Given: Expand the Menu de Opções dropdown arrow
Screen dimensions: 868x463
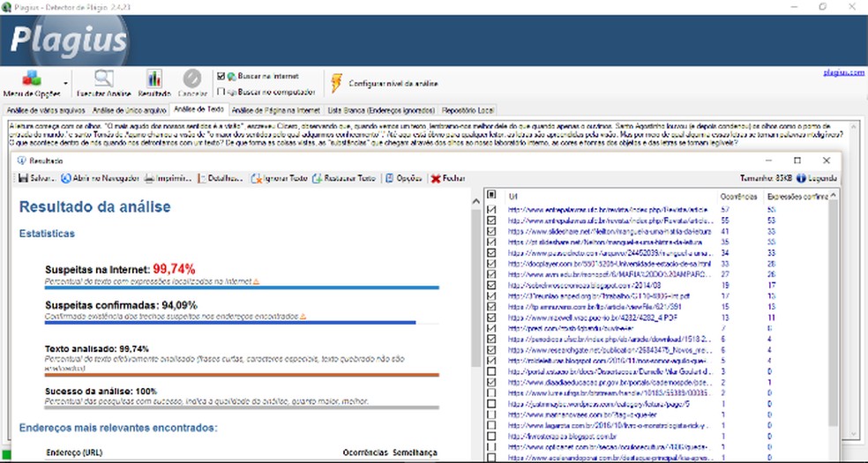Looking at the screenshot, I should 65,84.
